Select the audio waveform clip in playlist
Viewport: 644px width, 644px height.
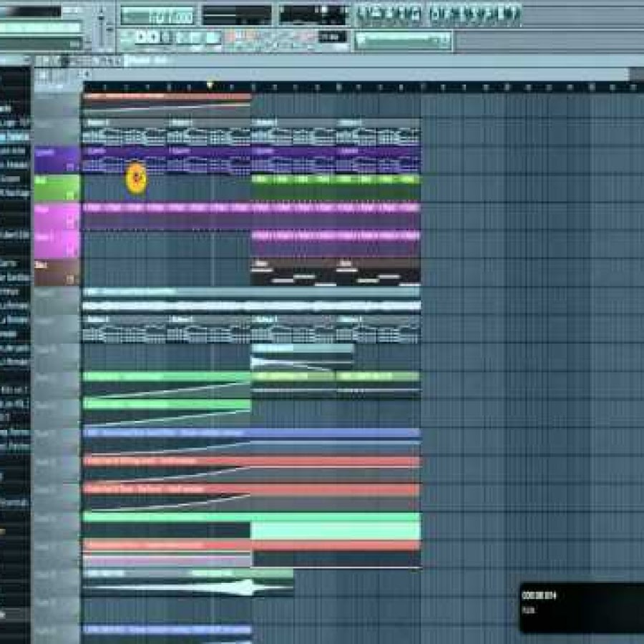[x=187, y=587]
